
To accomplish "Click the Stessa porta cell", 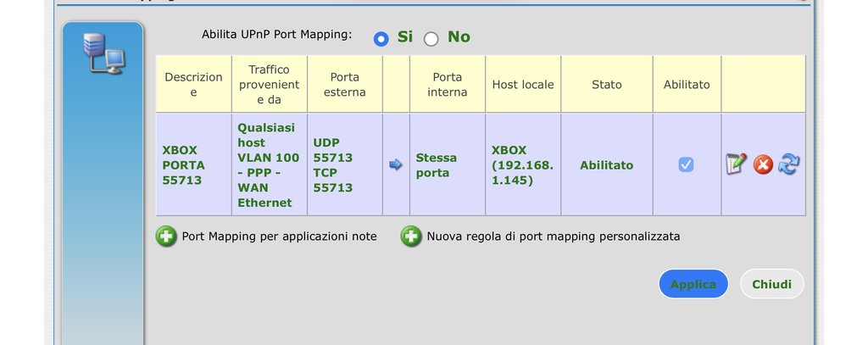I will (437, 164).
